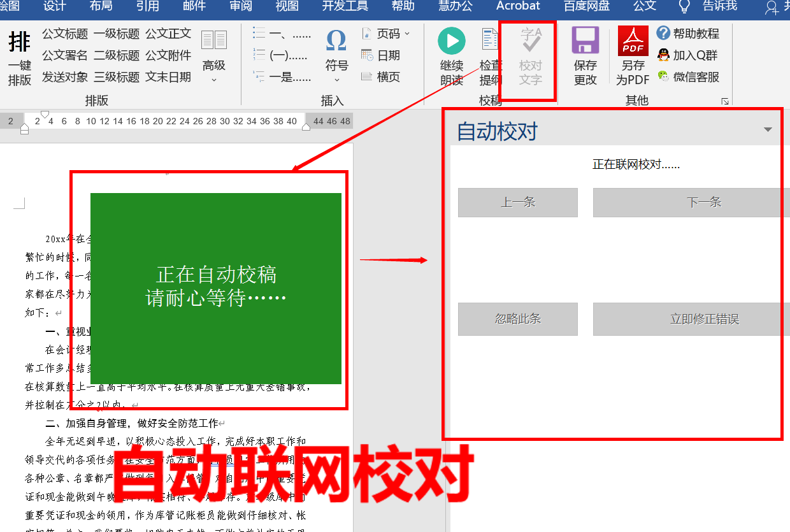Click the left indent ruler marker
Screen dimensions: 790x532
24,130
